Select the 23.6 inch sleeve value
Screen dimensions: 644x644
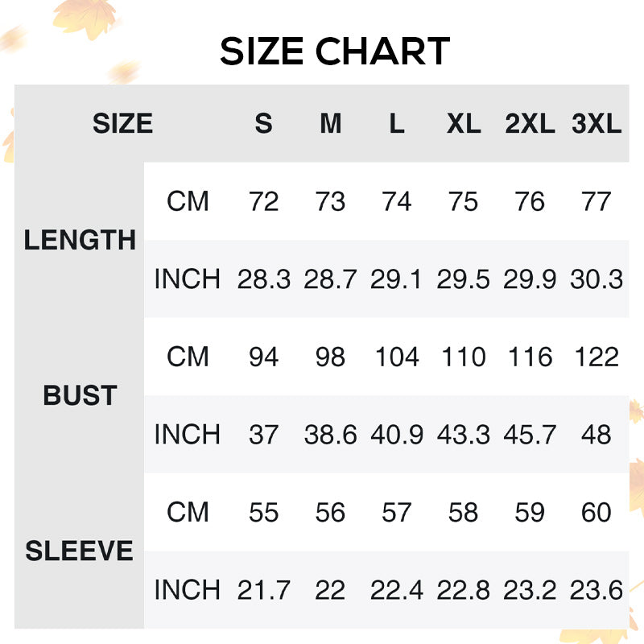click(x=597, y=590)
